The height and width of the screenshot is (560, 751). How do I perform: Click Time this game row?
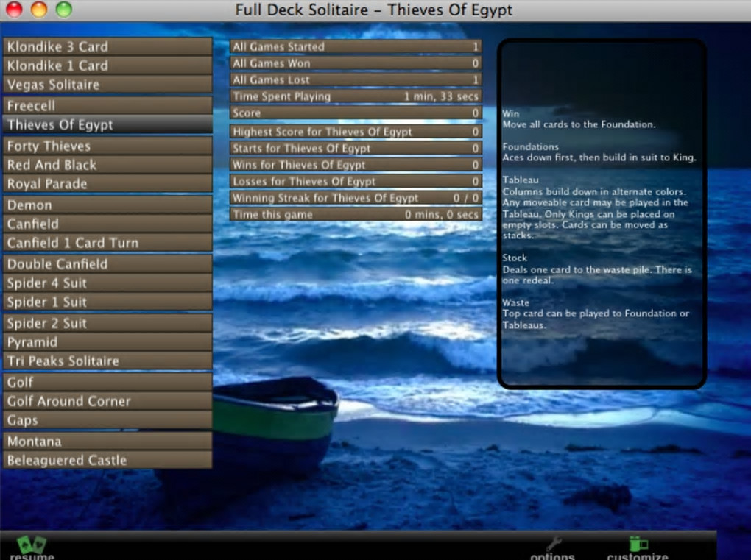point(356,214)
